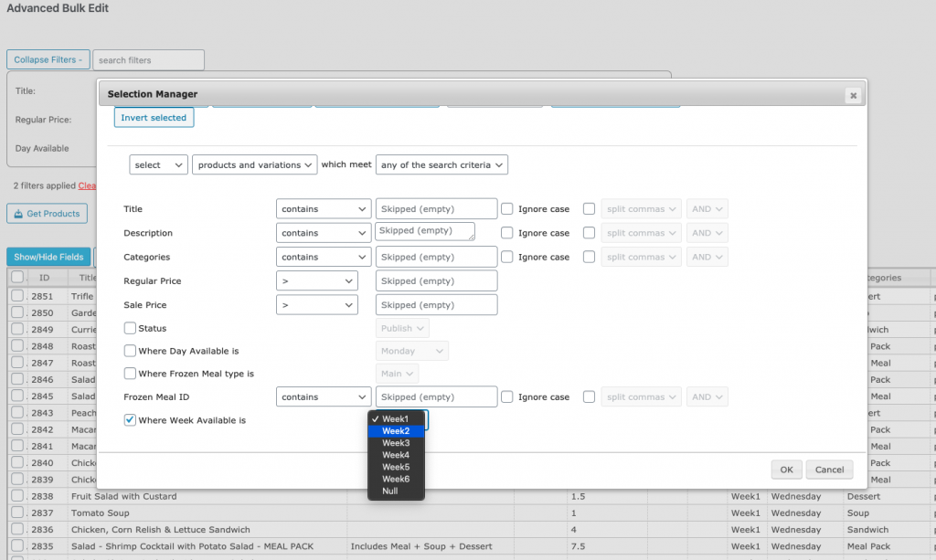
Task: Click the Regular Price value field
Action: (436, 280)
